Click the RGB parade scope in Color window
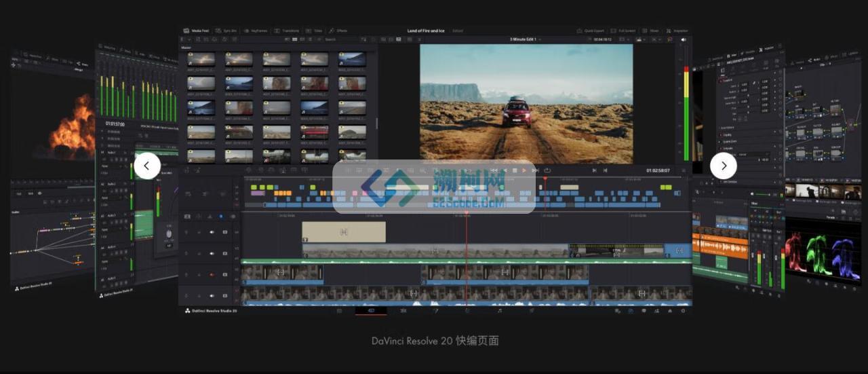Image resolution: width=868 pixels, height=374 pixels. [823, 256]
